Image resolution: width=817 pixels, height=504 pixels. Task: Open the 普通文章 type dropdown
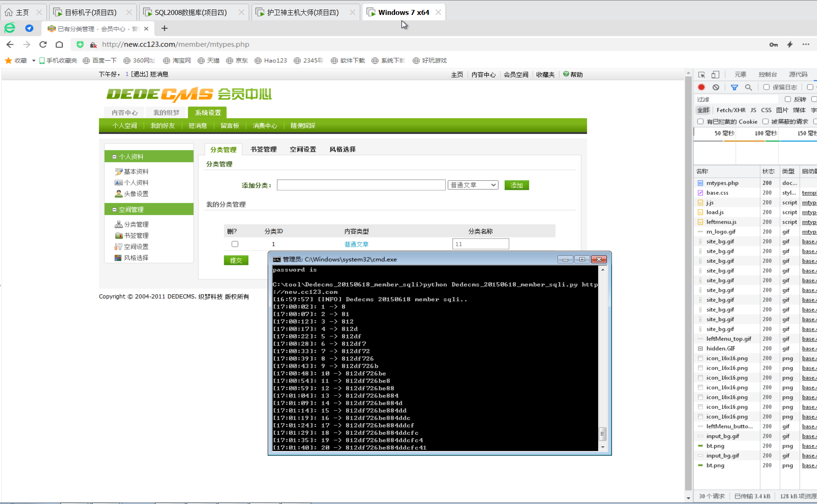click(x=473, y=185)
